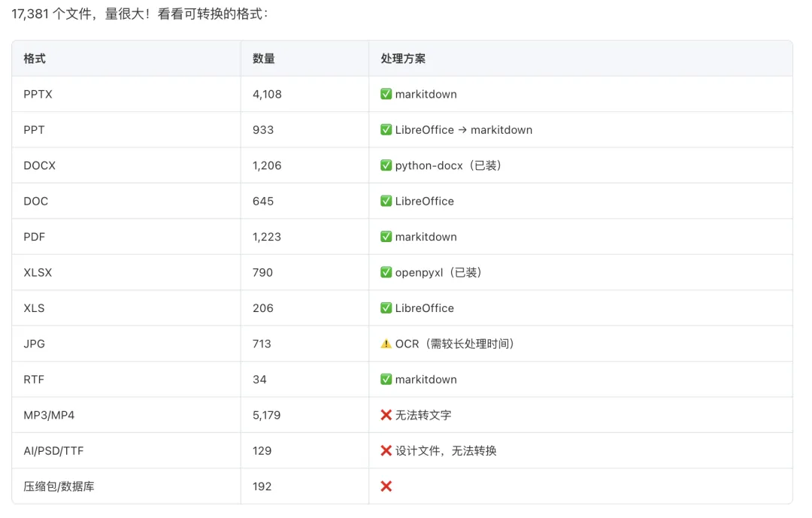Click the count value 4,108
The width and height of the screenshot is (812, 518).
pyautogui.click(x=267, y=94)
